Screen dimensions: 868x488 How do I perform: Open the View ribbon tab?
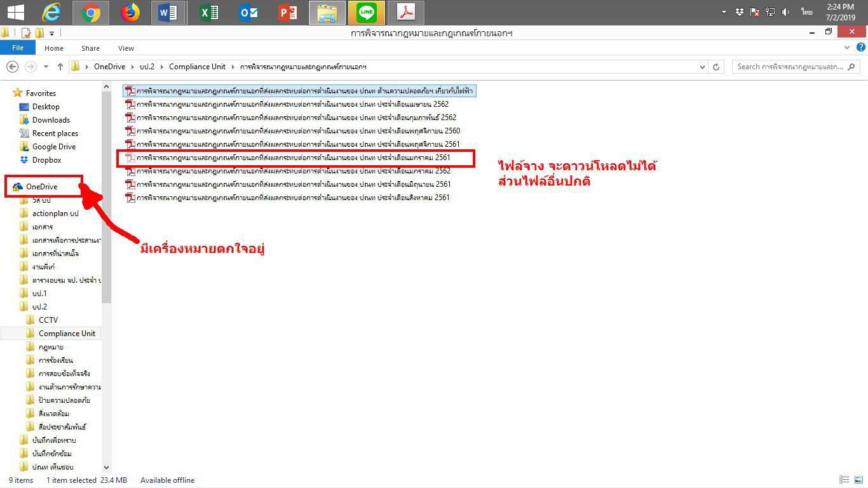coord(126,48)
